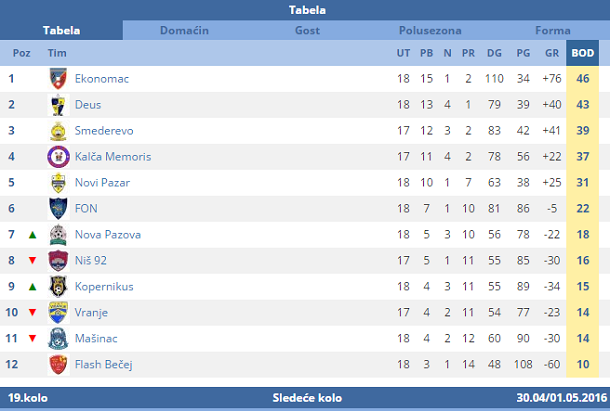Click the Flash Bečej red crest
Image resolution: width=610 pixels, height=411 pixels.
point(58,364)
